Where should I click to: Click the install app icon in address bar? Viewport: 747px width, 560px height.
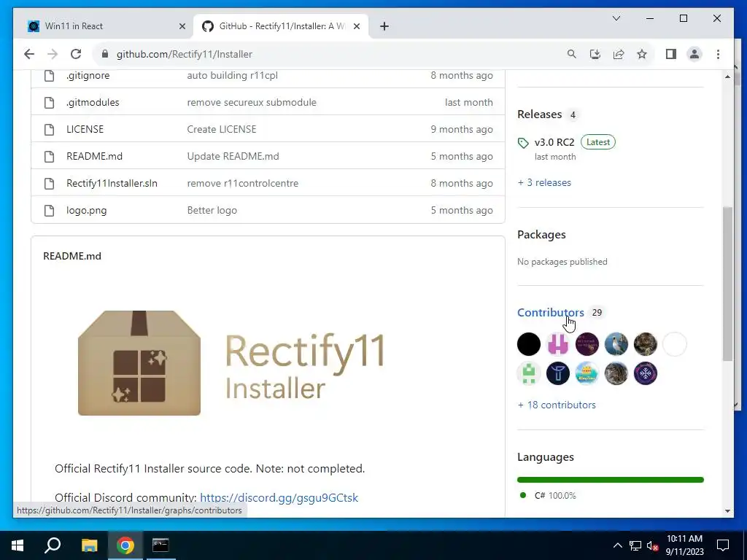point(595,54)
